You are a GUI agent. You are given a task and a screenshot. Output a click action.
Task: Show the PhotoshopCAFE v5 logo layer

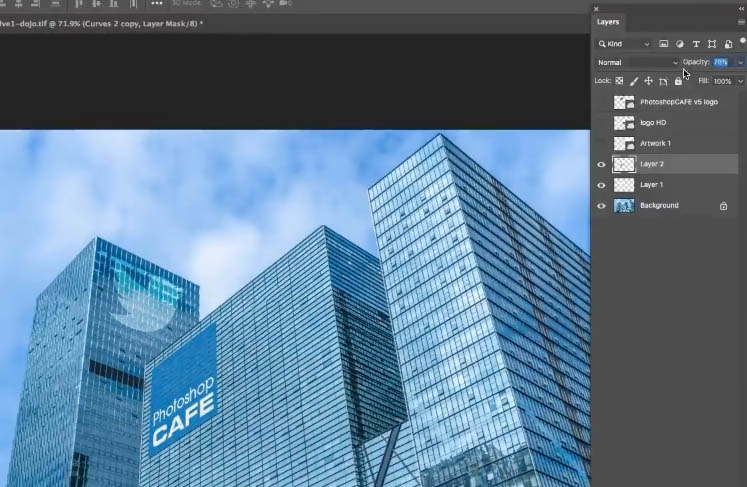click(601, 102)
